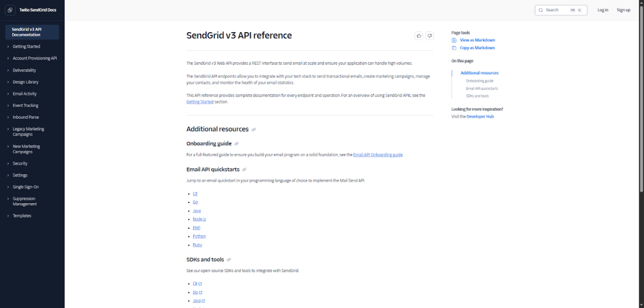This screenshot has width=644, height=308.
Task: Click the Twilio SendGrid Docs logo icon
Action: point(11,9)
